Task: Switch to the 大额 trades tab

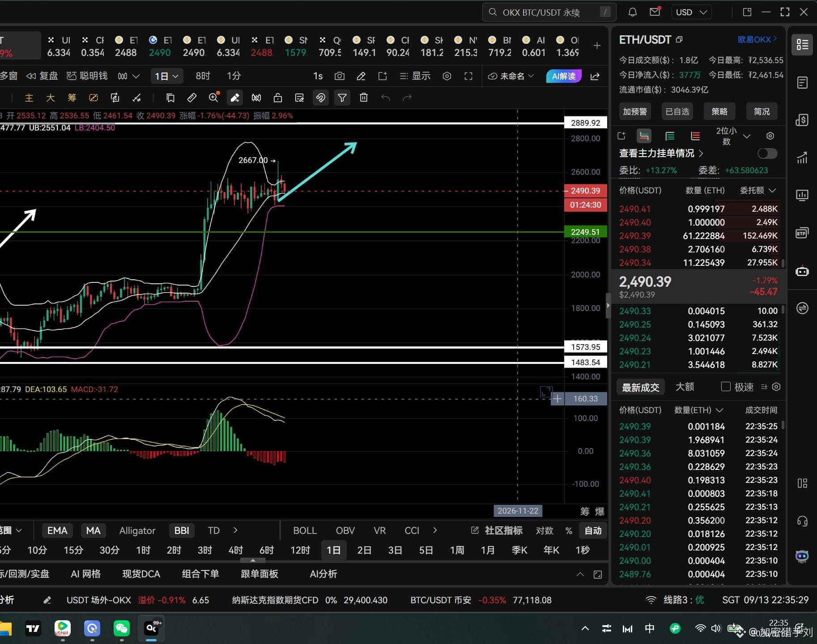Action: click(x=685, y=387)
